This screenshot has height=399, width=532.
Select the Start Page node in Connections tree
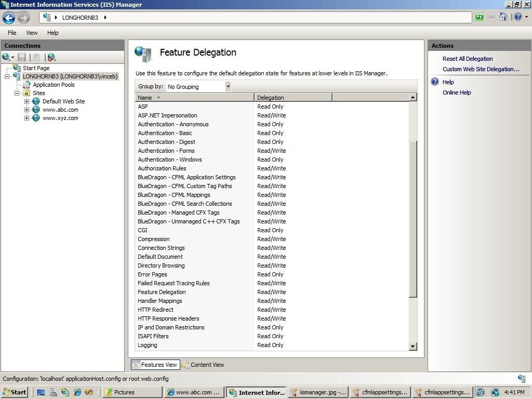[x=36, y=68]
